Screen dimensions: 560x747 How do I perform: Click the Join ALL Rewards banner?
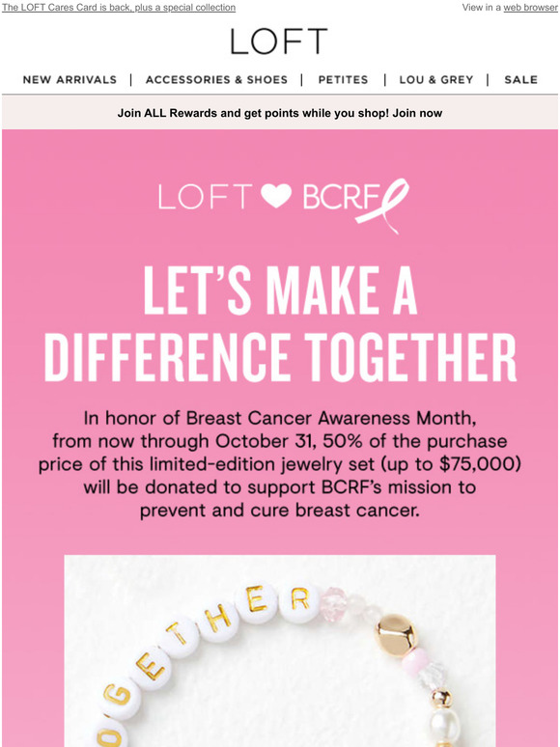click(280, 113)
